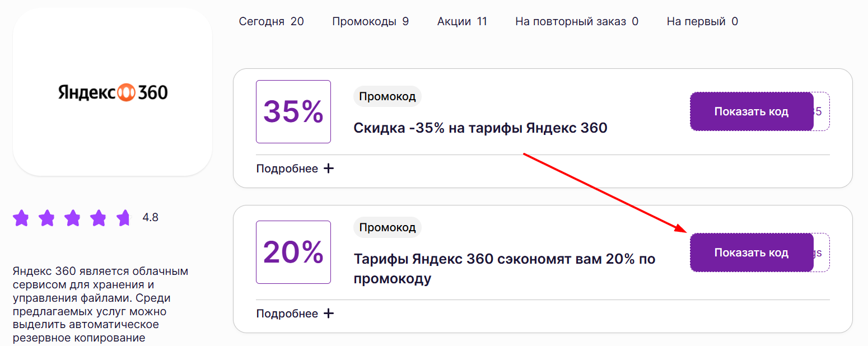
Task: Select the first purple rating star
Action: [x=21, y=218]
